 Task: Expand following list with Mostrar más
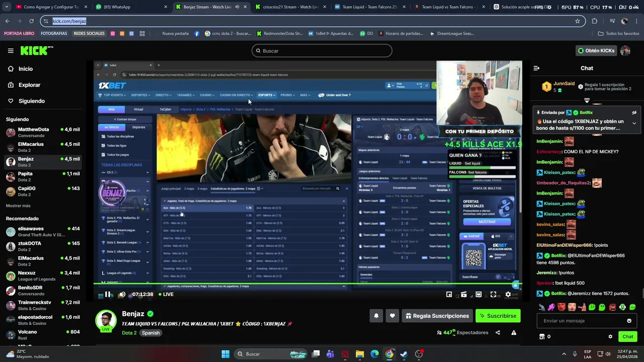(18, 206)
